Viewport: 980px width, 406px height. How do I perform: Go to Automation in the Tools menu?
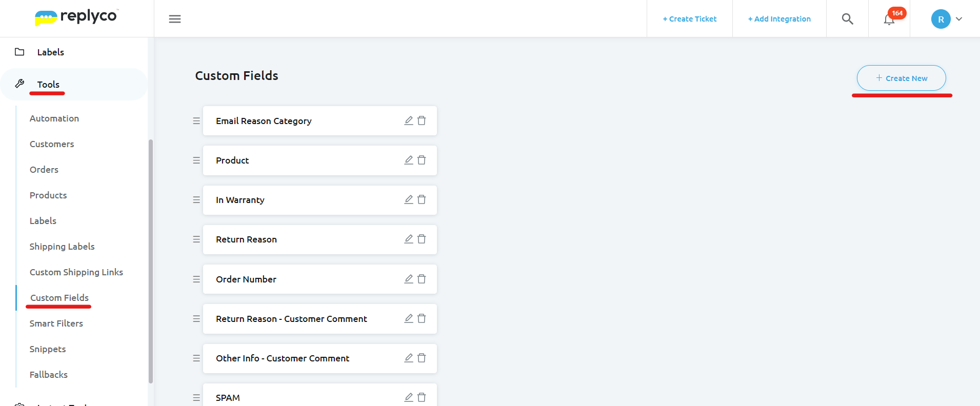(54, 118)
